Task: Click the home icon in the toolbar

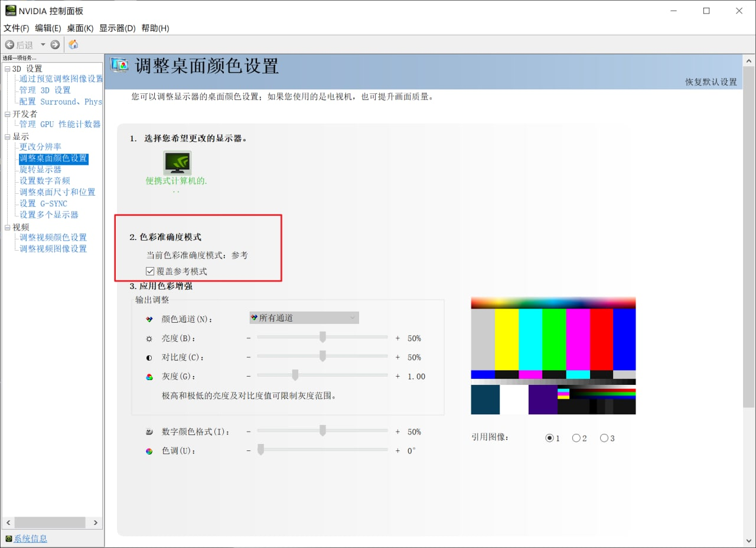Action: pos(73,43)
